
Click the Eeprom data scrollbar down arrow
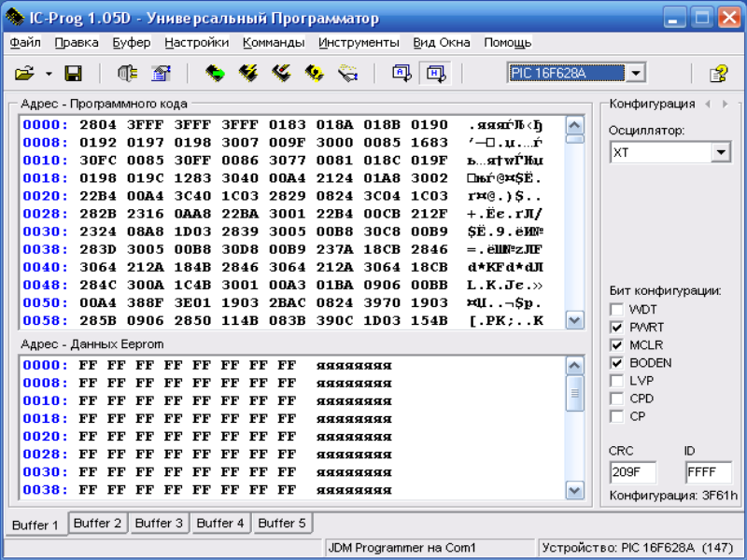(x=574, y=490)
